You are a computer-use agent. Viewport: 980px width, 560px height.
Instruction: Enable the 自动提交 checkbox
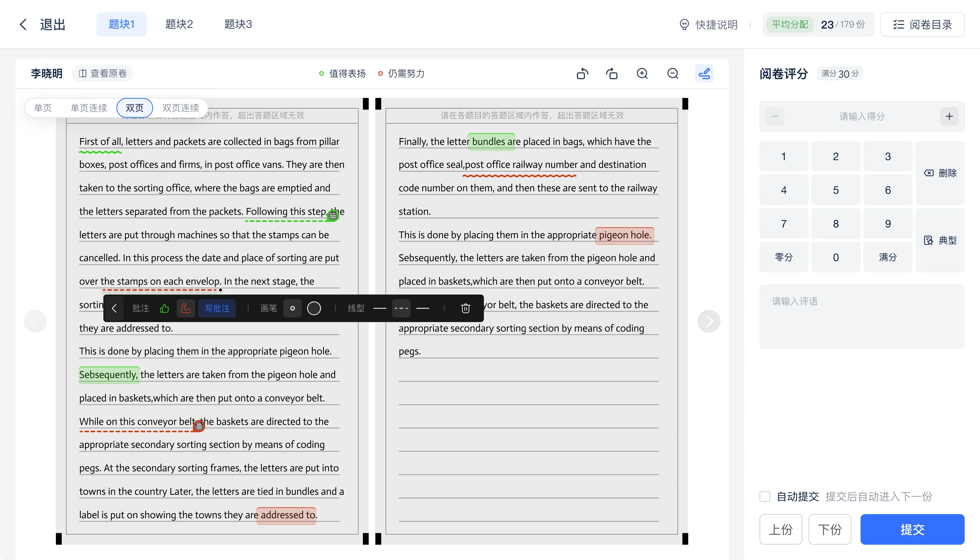(x=765, y=497)
